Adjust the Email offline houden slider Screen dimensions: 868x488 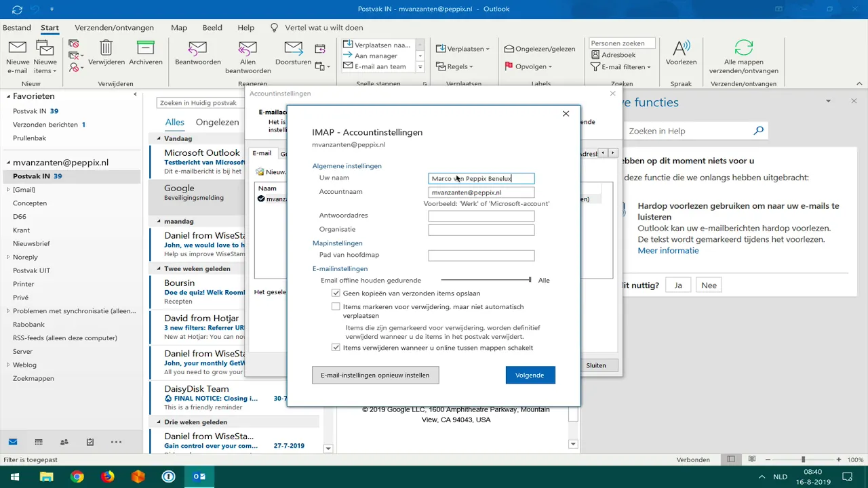[530, 280]
